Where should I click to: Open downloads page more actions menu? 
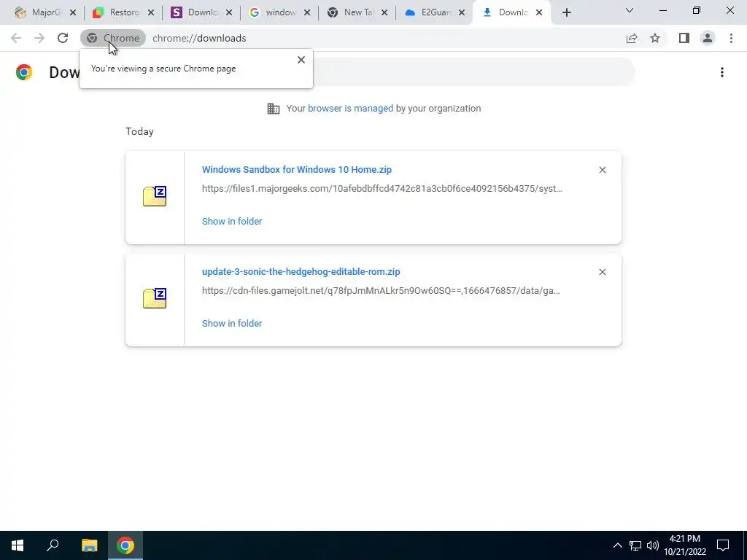pyautogui.click(x=722, y=72)
